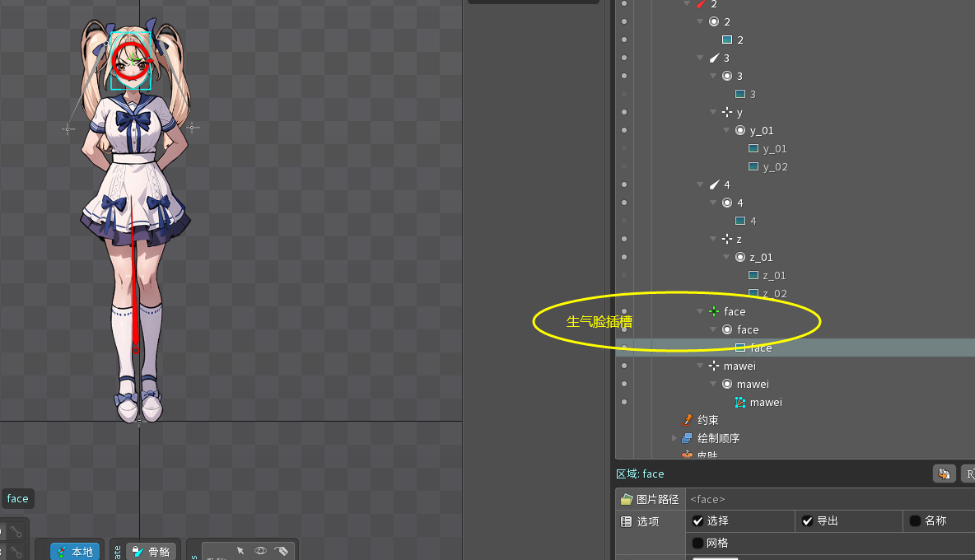This screenshot has height=560, width=975.
Task: Collapse the z_01 slot node
Action: tap(727, 257)
